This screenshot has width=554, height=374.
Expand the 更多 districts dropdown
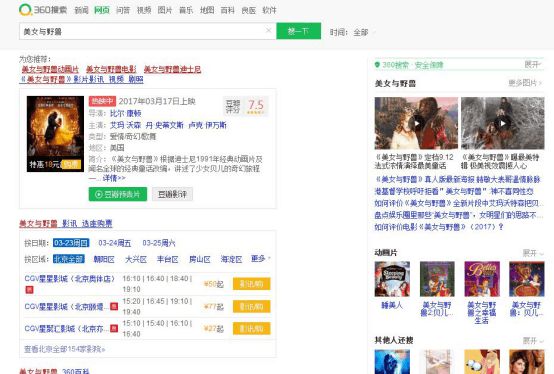tap(261, 259)
